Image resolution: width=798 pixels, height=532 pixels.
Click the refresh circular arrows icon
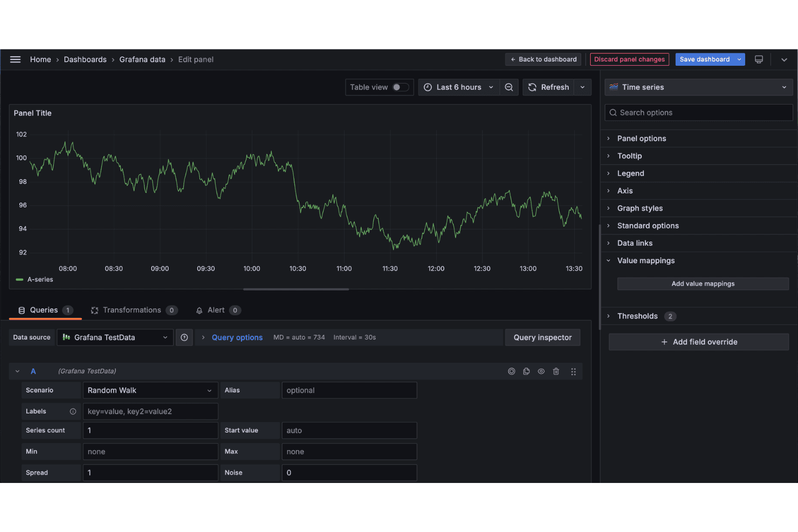(532, 87)
